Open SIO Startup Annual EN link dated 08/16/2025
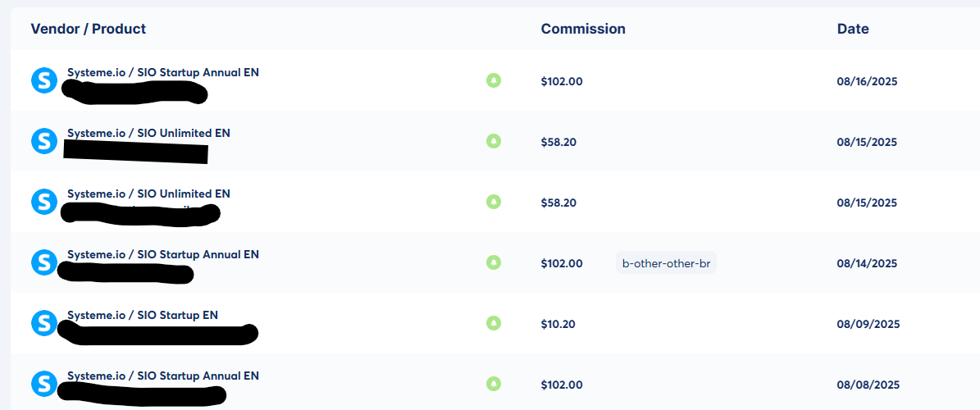The image size is (980, 410). pos(163,72)
